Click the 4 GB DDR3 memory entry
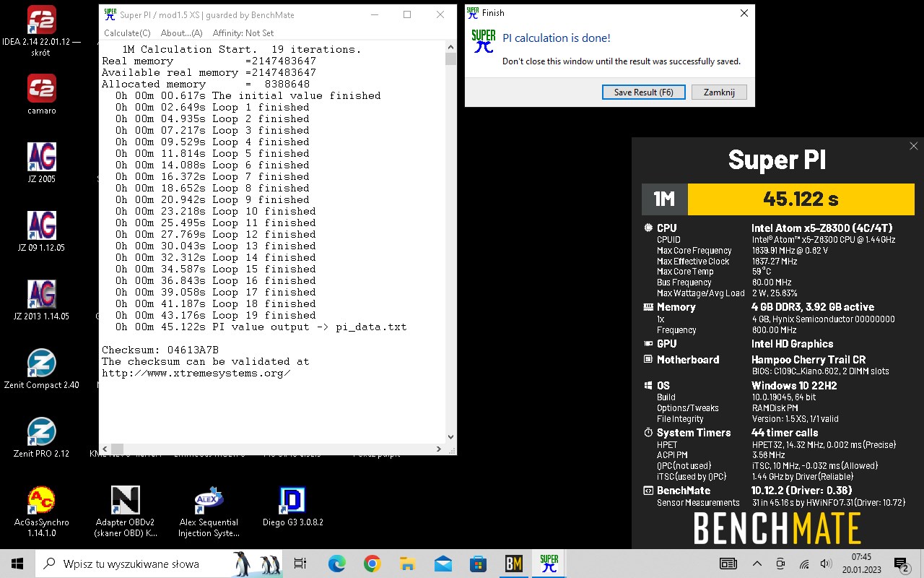This screenshot has height=578, width=924. [812, 306]
